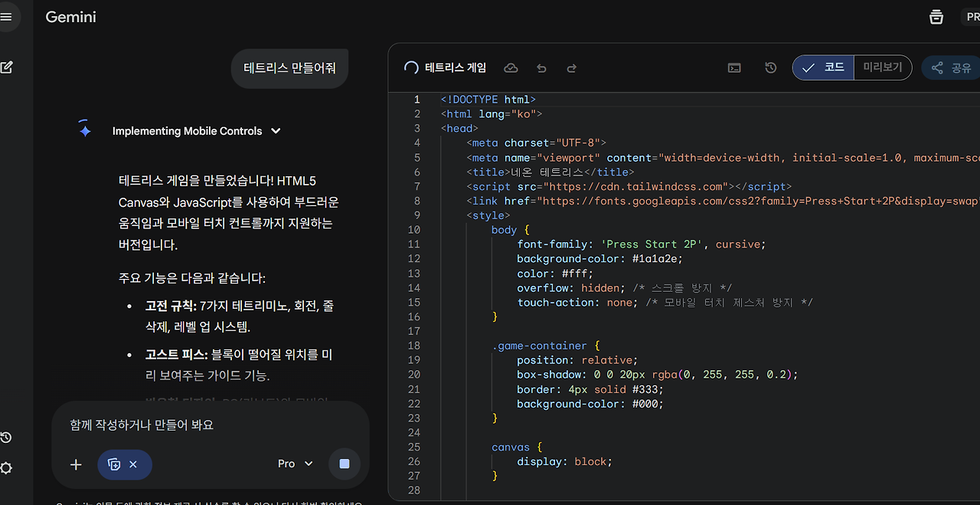The height and width of the screenshot is (505, 980).
Task: Click the print icon in the top bar
Action: 936,17
